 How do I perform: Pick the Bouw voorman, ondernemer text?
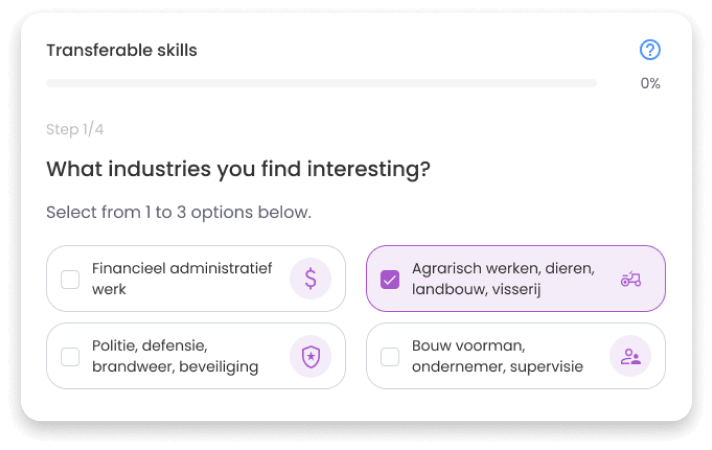click(496, 356)
